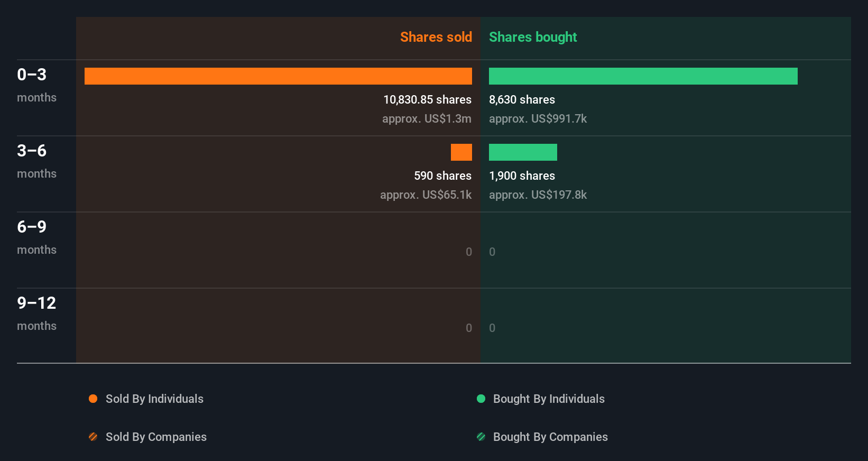868x461 pixels.
Task: Click the orange 0–3 months shares sold bar
Action: (278, 76)
